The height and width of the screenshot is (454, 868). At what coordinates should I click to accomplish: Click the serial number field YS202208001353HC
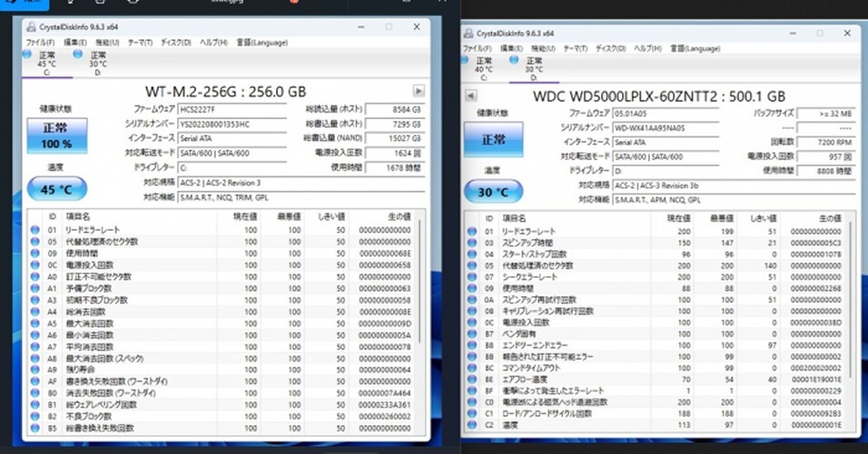pos(232,124)
